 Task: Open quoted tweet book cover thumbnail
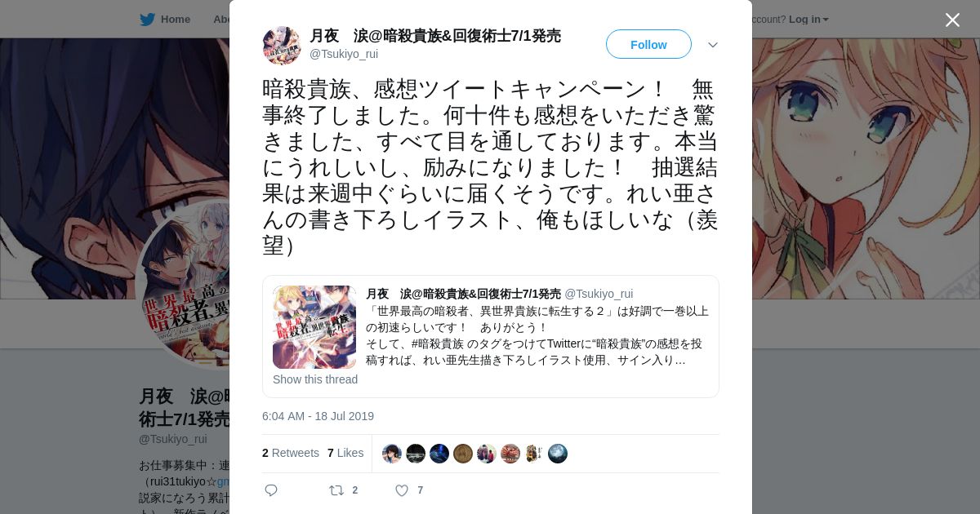click(314, 327)
